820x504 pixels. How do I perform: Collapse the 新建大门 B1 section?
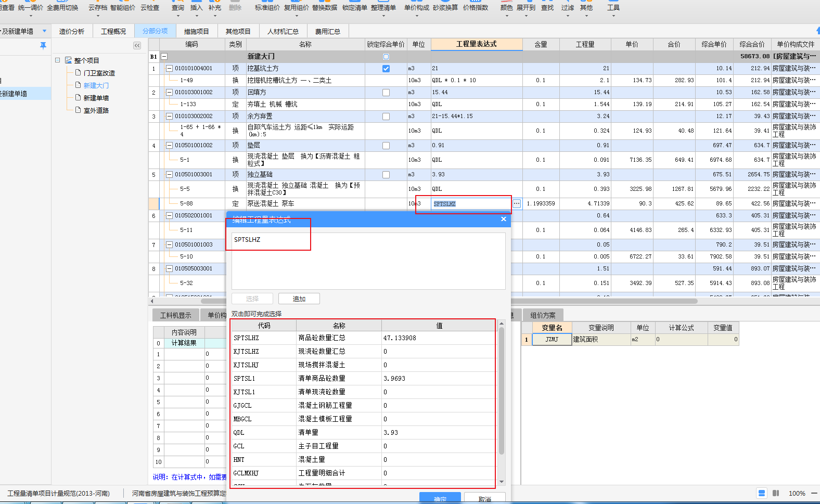click(164, 56)
